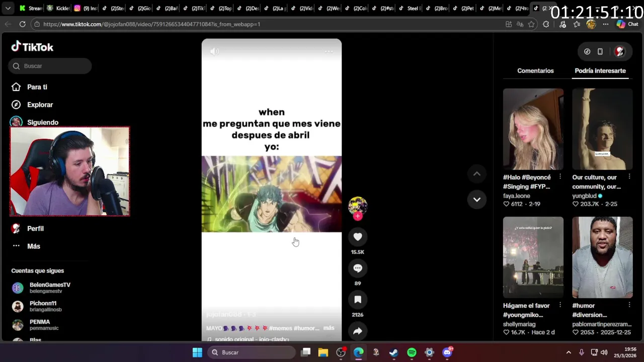Open the Windows Start menu
The width and height of the screenshot is (644, 362).
point(197,352)
